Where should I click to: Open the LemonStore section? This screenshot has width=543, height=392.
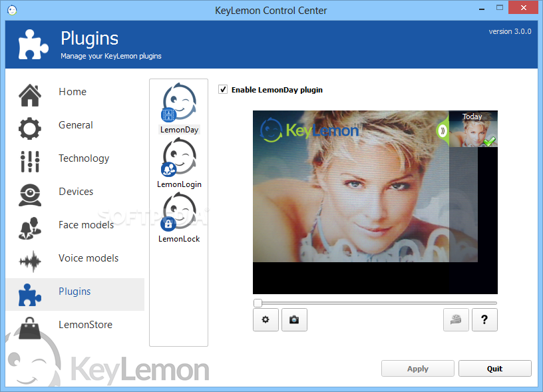pyautogui.click(x=86, y=325)
